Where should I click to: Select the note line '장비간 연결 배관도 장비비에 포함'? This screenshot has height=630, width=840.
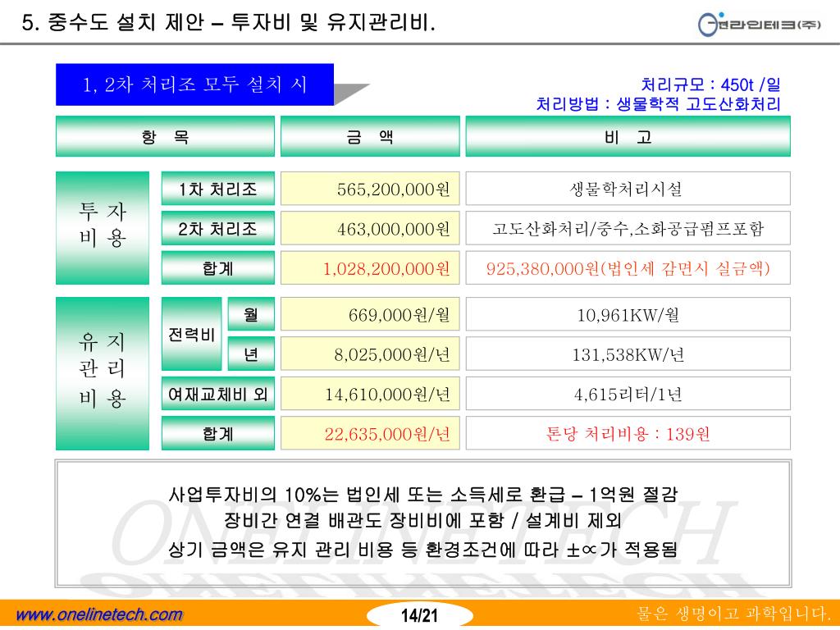pos(364,520)
